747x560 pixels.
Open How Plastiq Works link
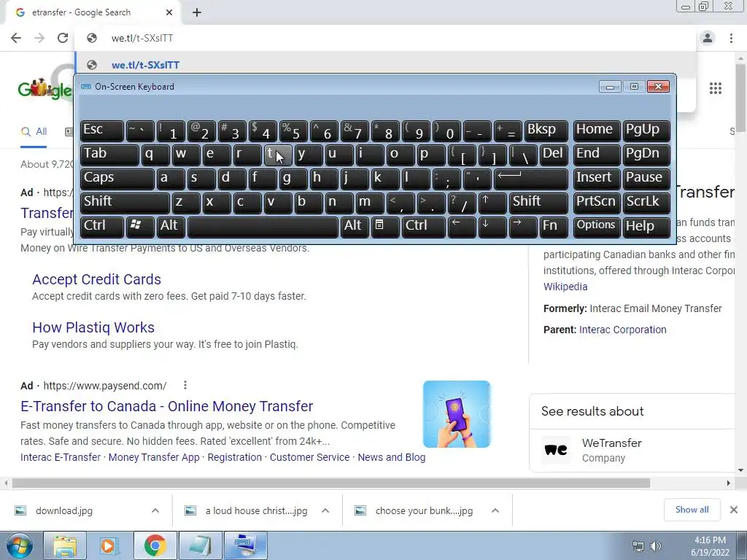point(93,327)
